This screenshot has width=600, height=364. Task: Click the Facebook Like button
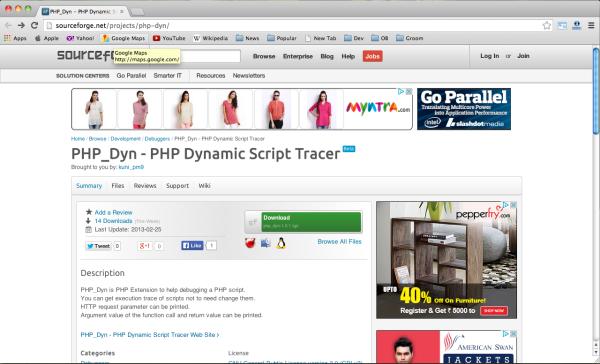point(192,245)
